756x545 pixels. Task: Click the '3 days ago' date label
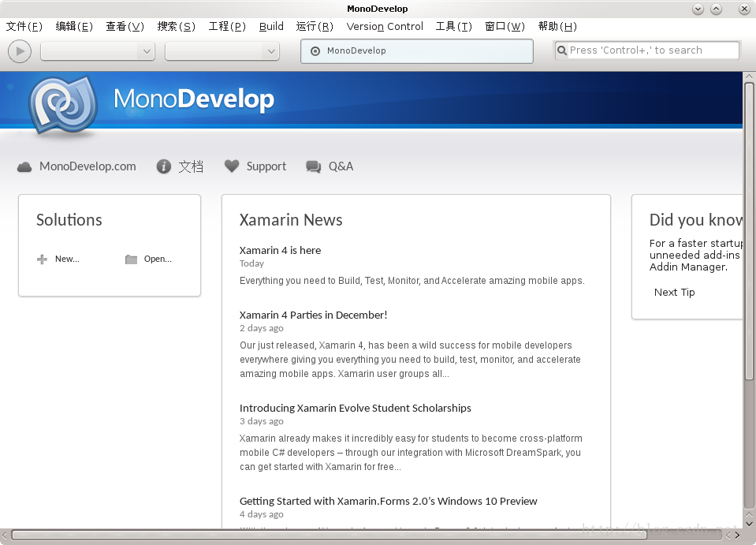261,421
